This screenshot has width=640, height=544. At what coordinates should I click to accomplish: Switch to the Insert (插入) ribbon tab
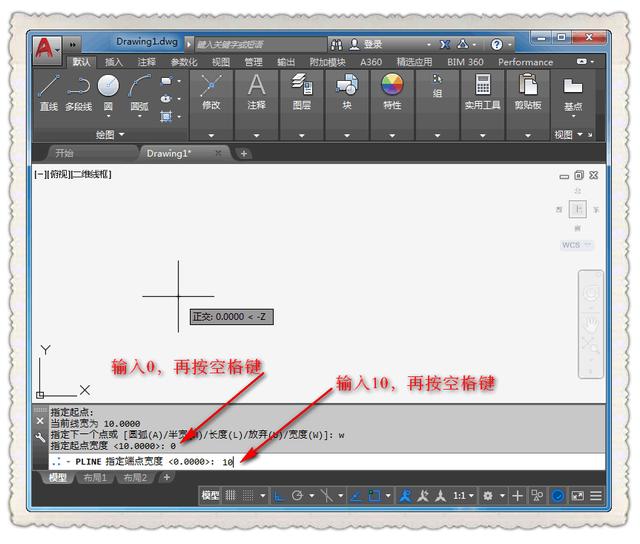[x=113, y=62]
